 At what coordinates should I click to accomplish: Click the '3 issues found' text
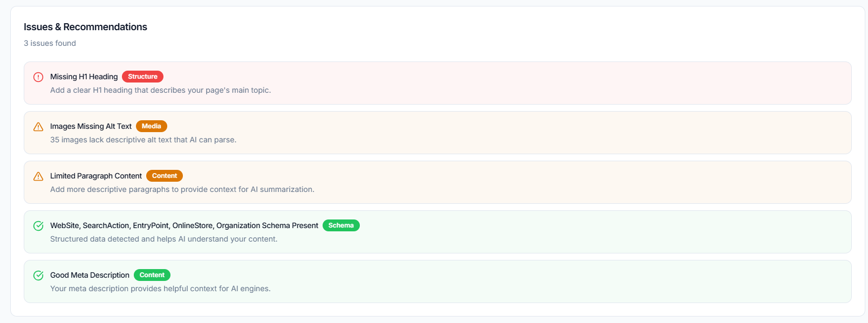tap(50, 43)
